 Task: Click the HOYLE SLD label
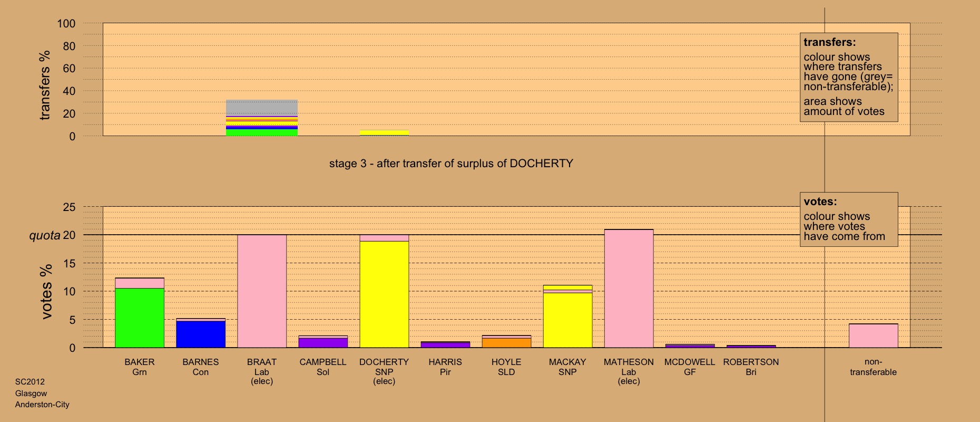[506, 367]
